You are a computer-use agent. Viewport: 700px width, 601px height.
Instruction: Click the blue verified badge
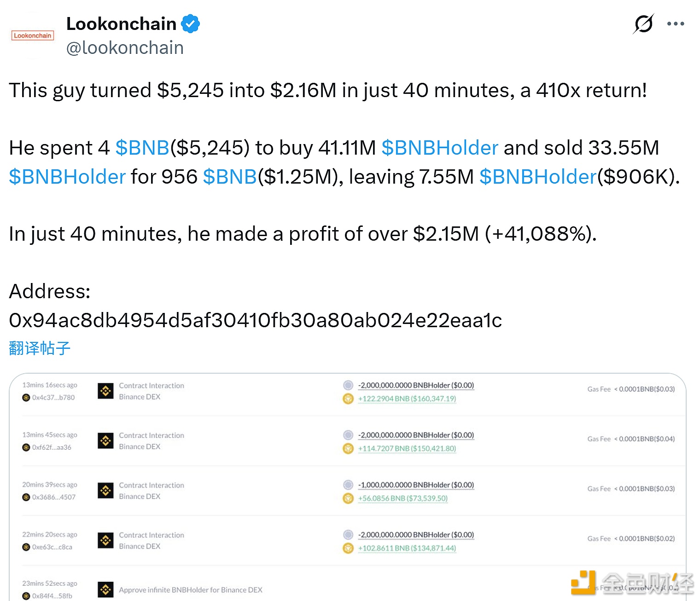click(190, 23)
